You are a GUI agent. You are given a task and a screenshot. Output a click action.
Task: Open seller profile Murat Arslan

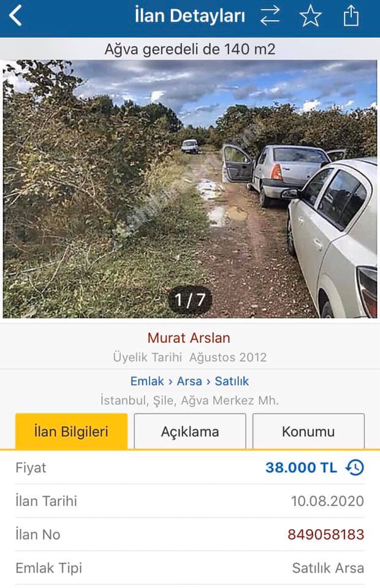click(x=189, y=338)
